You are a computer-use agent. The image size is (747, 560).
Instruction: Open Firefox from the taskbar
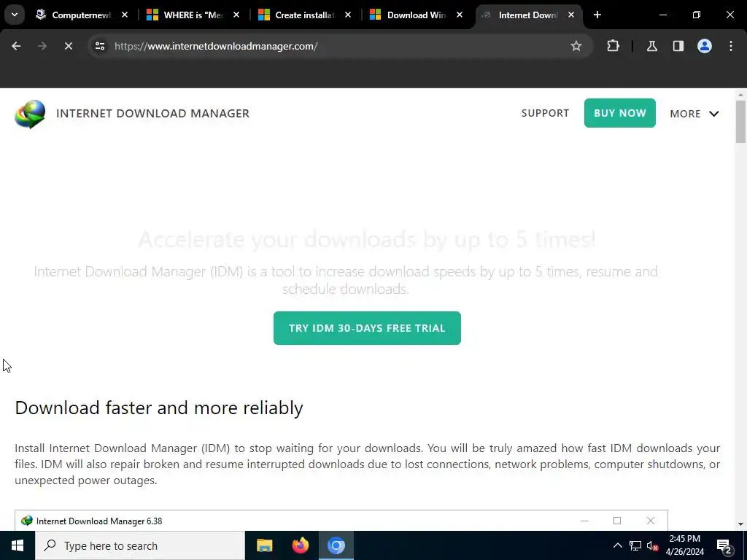click(x=300, y=545)
